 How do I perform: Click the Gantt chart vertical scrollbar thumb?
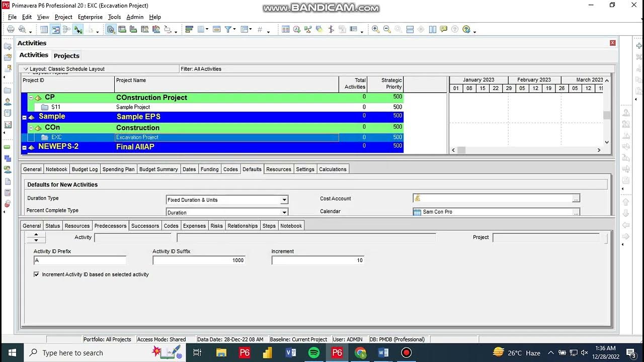607,115
